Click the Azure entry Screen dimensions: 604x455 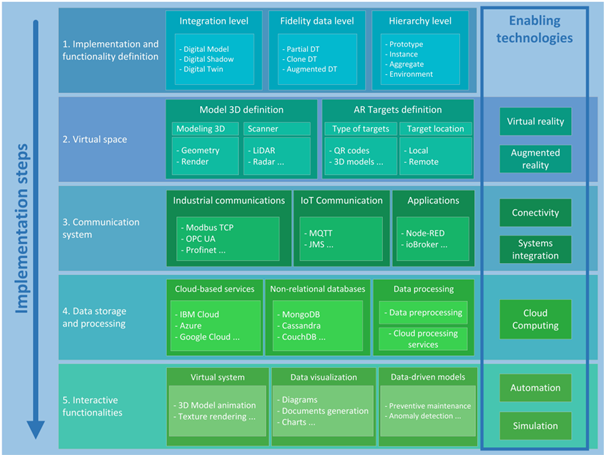(x=188, y=326)
